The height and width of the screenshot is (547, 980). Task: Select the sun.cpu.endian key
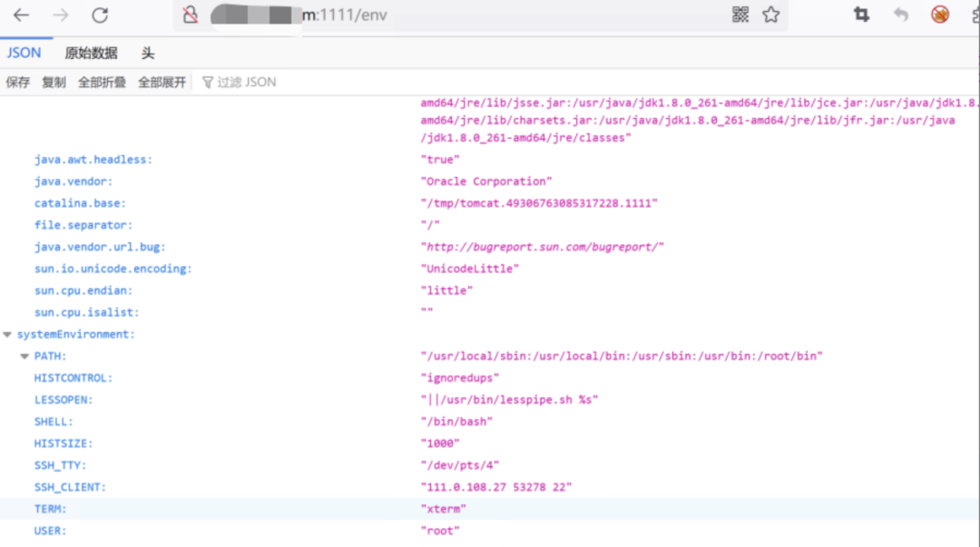pyautogui.click(x=83, y=290)
